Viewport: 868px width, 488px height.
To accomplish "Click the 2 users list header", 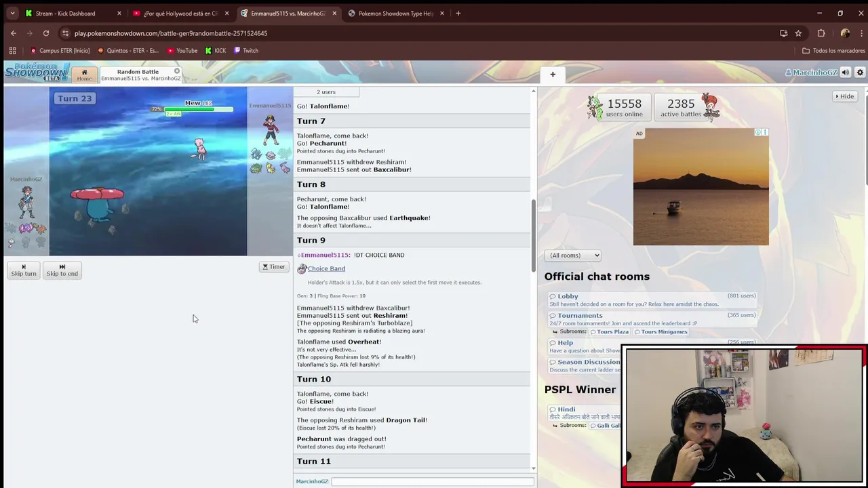I will click(x=326, y=92).
